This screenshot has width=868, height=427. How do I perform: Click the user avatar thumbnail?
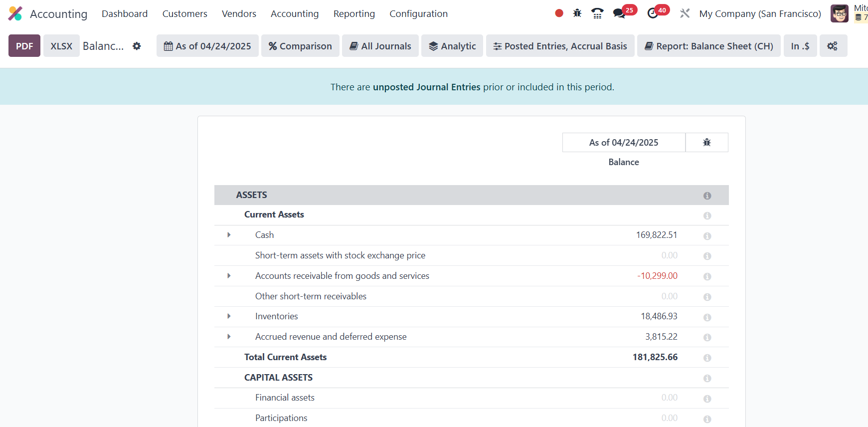839,13
